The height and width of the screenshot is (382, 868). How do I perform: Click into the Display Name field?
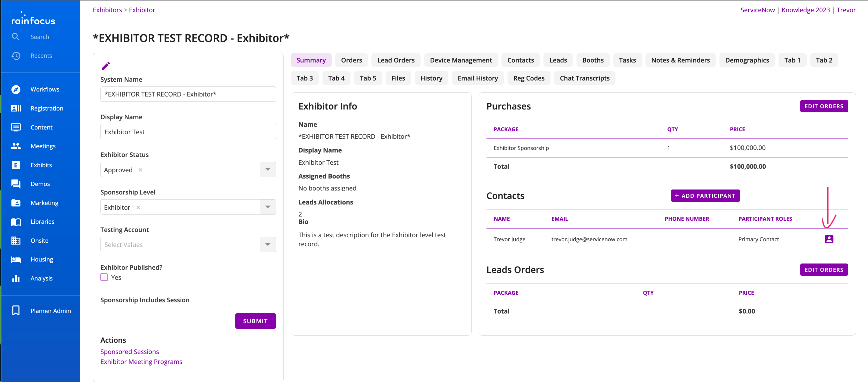(x=188, y=132)
